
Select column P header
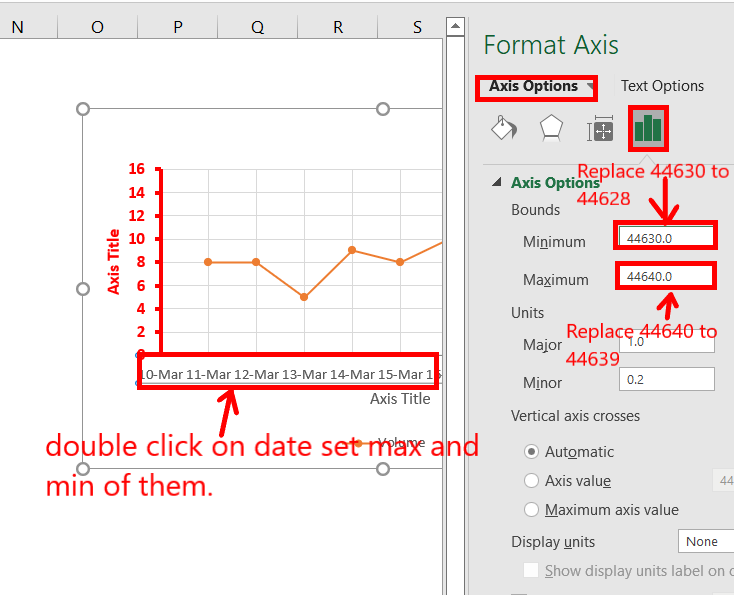point(177,27)
